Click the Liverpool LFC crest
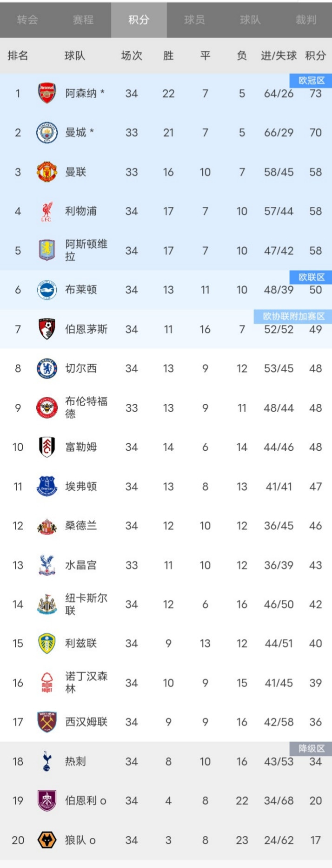This screenshot has height=868, width=332. click(47, 211)
